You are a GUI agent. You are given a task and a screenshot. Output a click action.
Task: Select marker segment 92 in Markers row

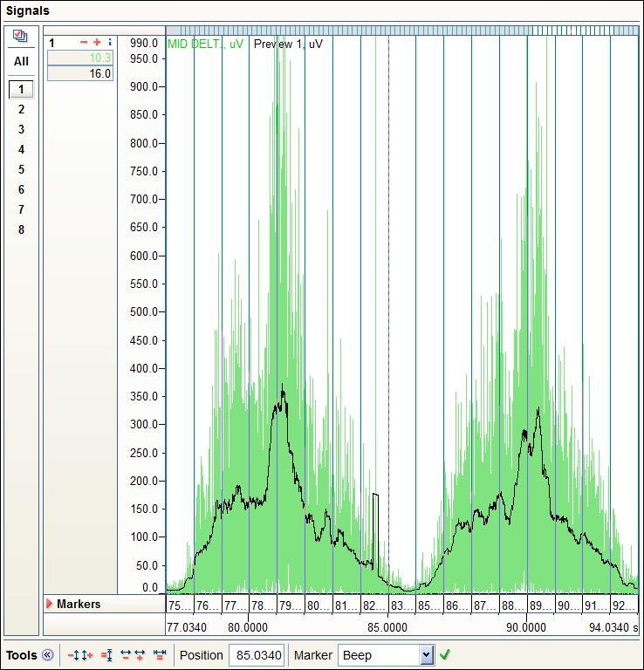(x=624, y=605)
